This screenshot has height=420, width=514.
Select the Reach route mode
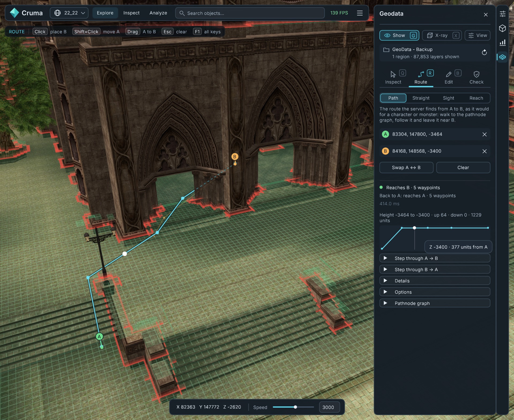[x=476, y=98]
